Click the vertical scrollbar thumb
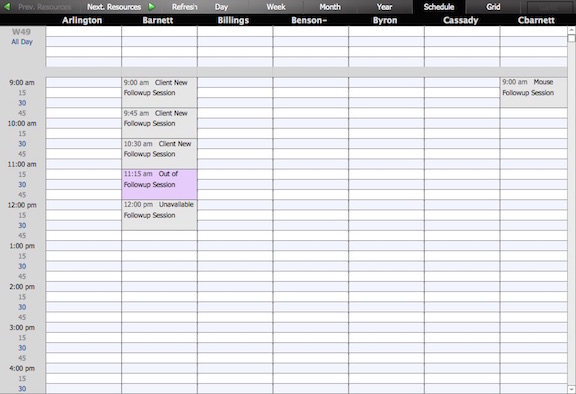Screen dimensions: 576x394 click(571, 38)
